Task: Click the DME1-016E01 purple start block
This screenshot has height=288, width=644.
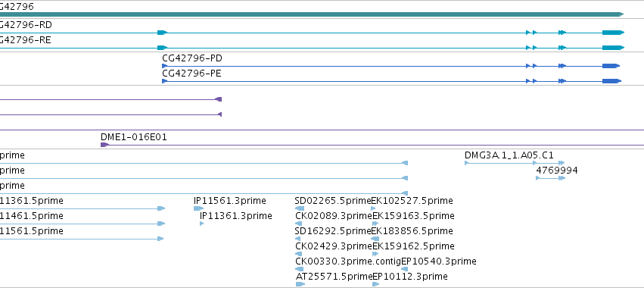Action: pos(104,145)
